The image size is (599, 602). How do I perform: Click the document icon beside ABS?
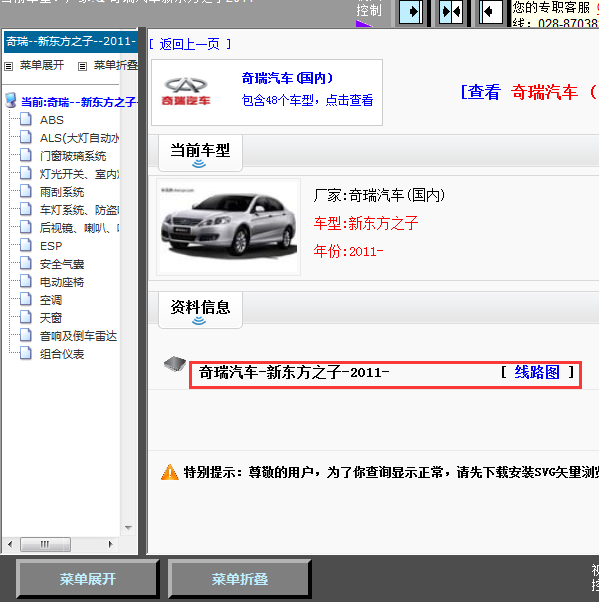pos(26,119)
